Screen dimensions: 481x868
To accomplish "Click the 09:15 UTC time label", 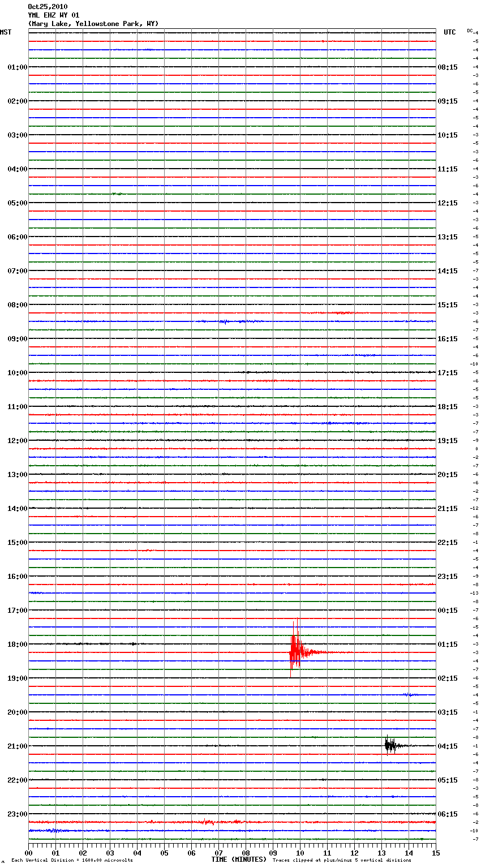I will 448,101.
